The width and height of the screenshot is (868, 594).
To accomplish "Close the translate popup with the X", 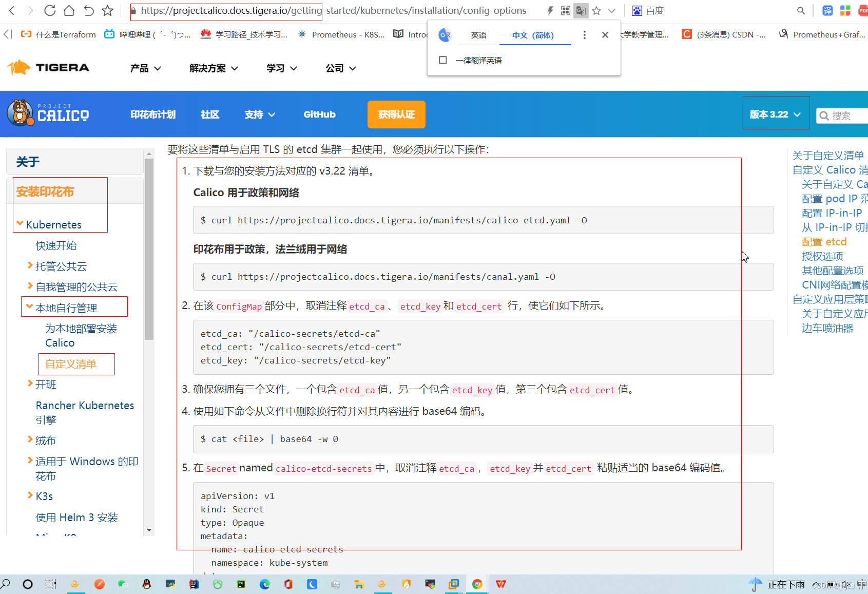I will click(605, 35).
